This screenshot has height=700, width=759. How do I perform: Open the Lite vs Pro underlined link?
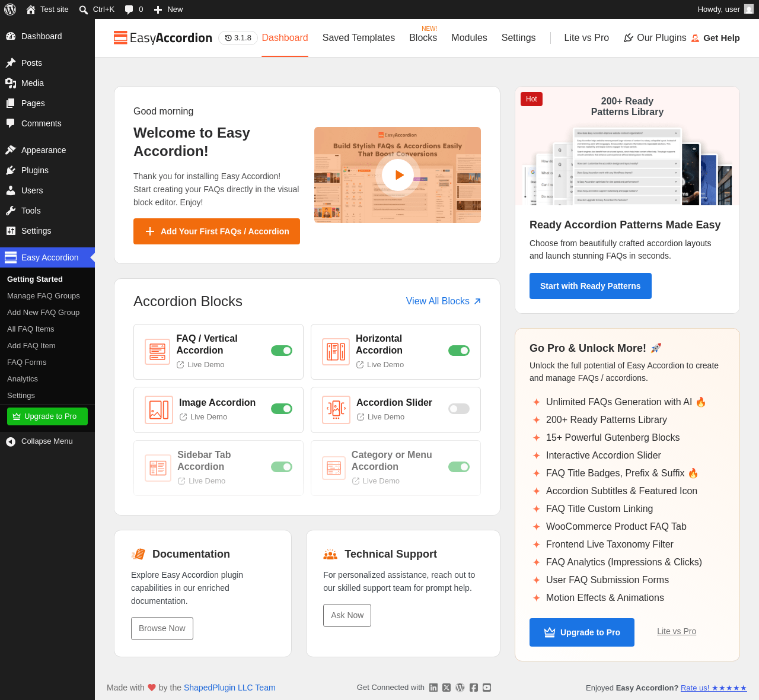pos(677,632)
